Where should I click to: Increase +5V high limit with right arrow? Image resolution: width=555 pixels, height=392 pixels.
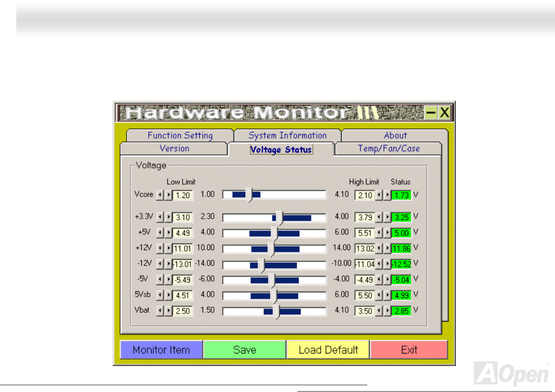tap(387, 233)
